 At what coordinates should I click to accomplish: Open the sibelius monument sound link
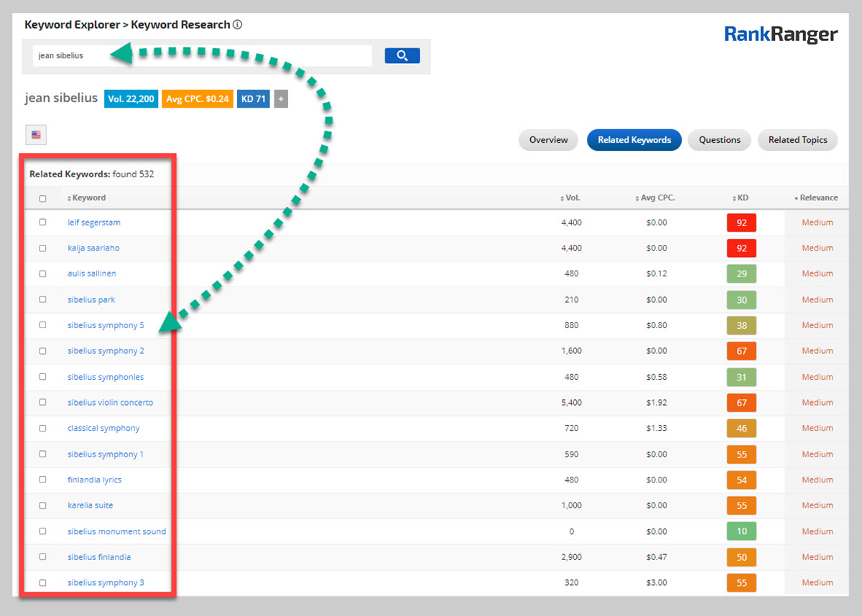point(116,531)
